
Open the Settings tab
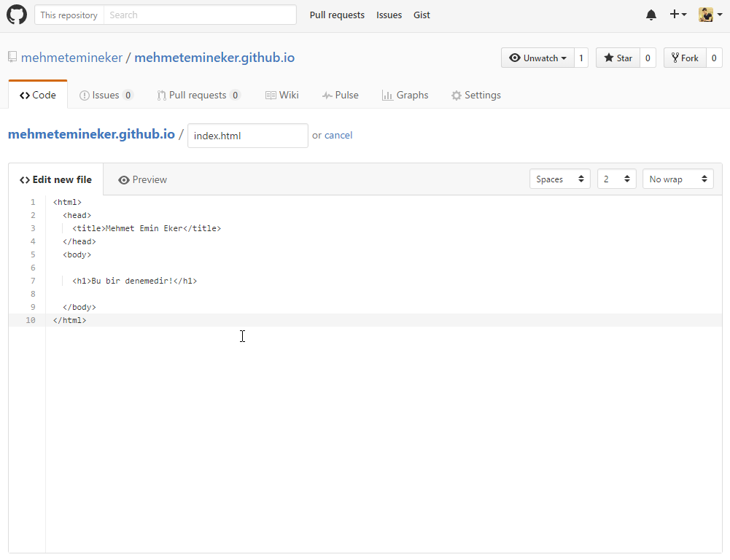475,95
